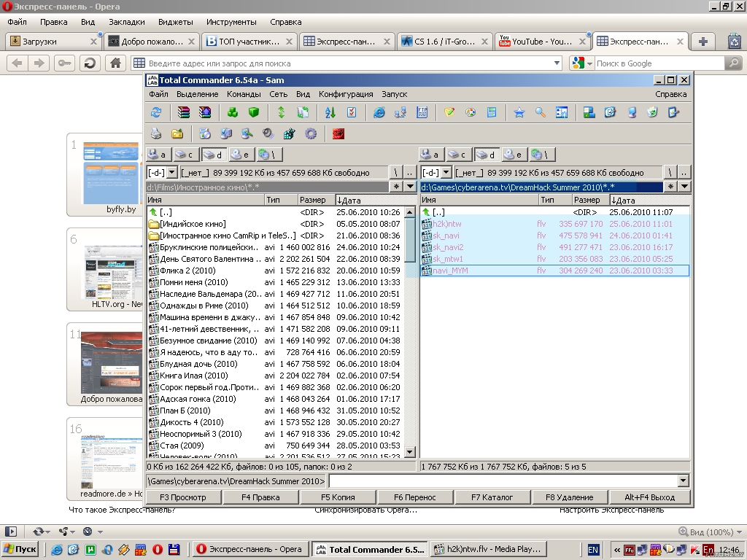Open the notepad editor icon
This screenshot has width=747, height=560.
(x=449, y=112)
